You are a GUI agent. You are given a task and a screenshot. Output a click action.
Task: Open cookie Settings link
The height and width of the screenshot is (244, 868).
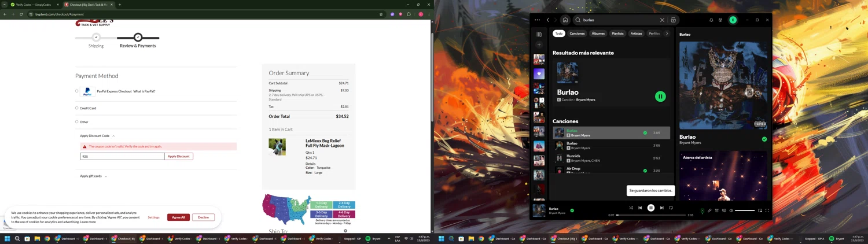point(153,217)
